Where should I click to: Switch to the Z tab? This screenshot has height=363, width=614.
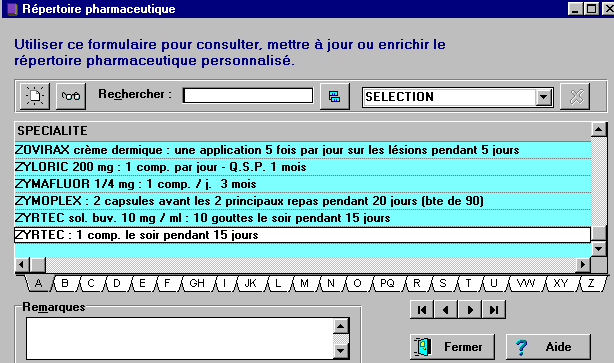click(x=591, y=283)
